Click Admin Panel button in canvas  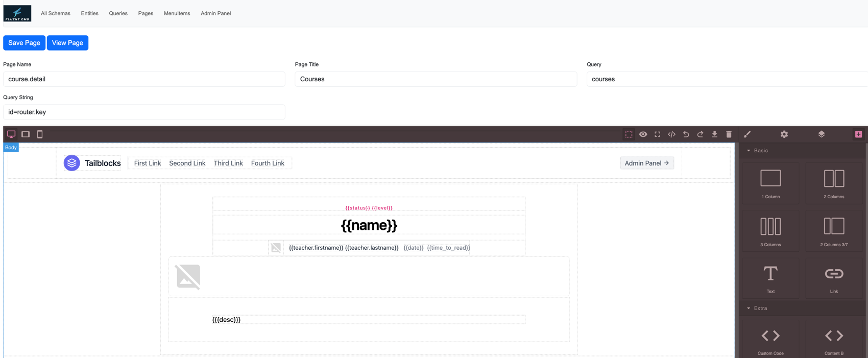pos(647,163)
